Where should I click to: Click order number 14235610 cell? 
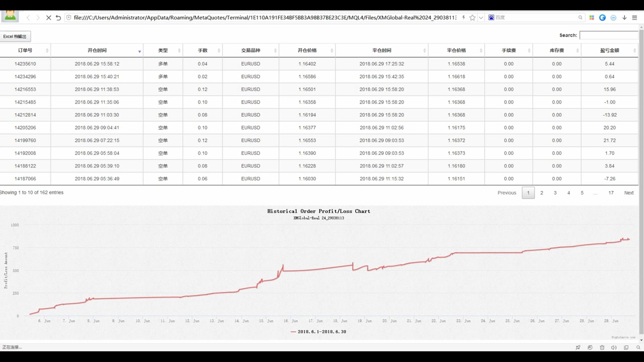(x=25, y=64)
